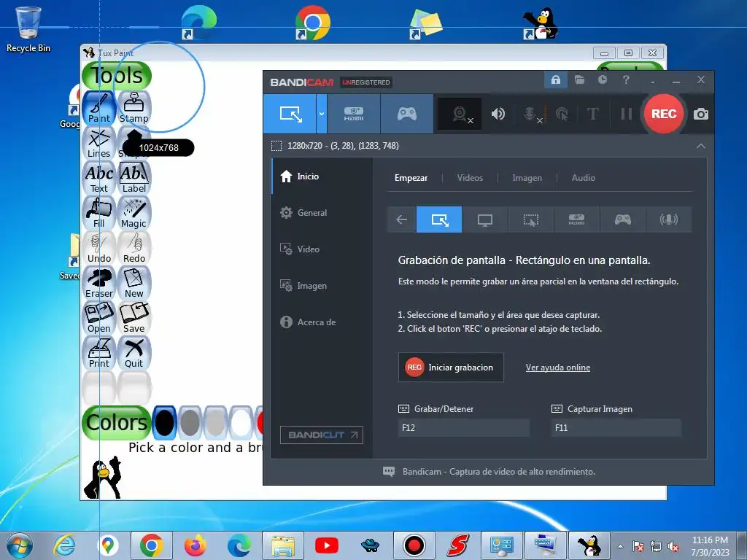Switch to the Videos tab

pos(470,178)
